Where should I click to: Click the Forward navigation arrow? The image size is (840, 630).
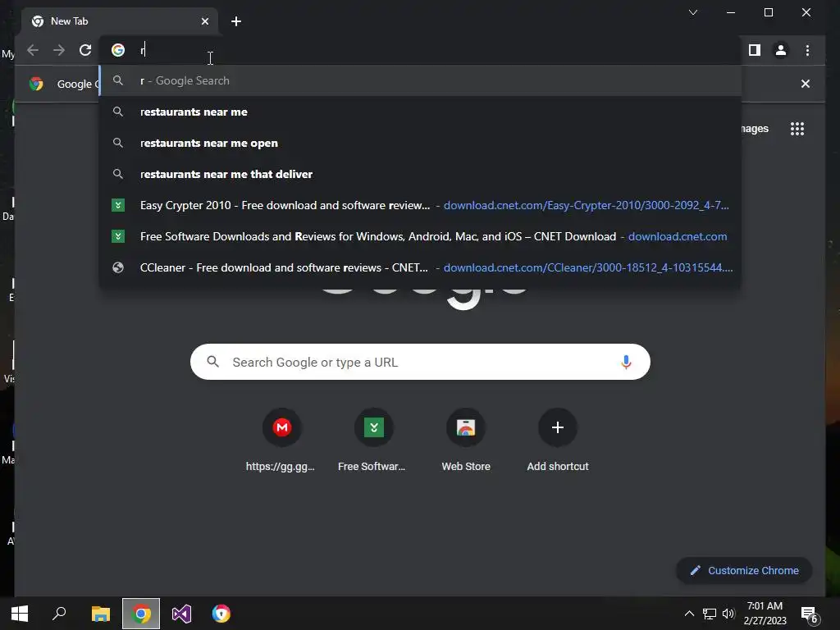(59, 50)
